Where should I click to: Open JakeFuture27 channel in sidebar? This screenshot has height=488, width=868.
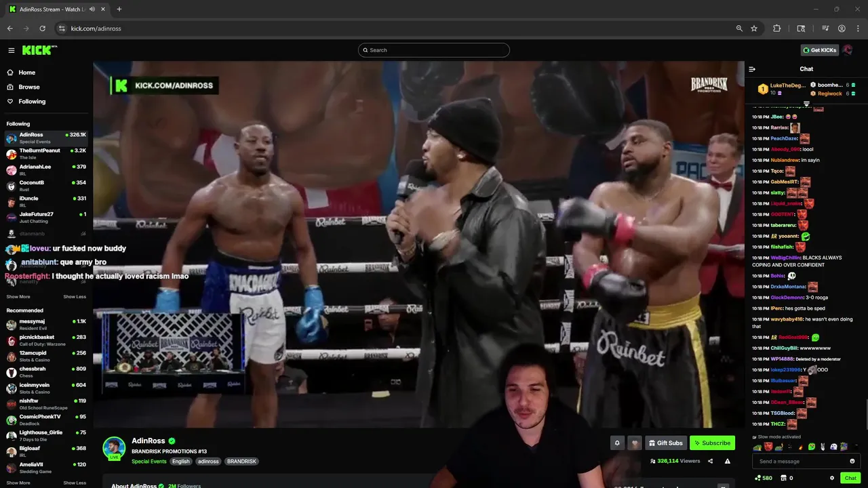point(46,217)
